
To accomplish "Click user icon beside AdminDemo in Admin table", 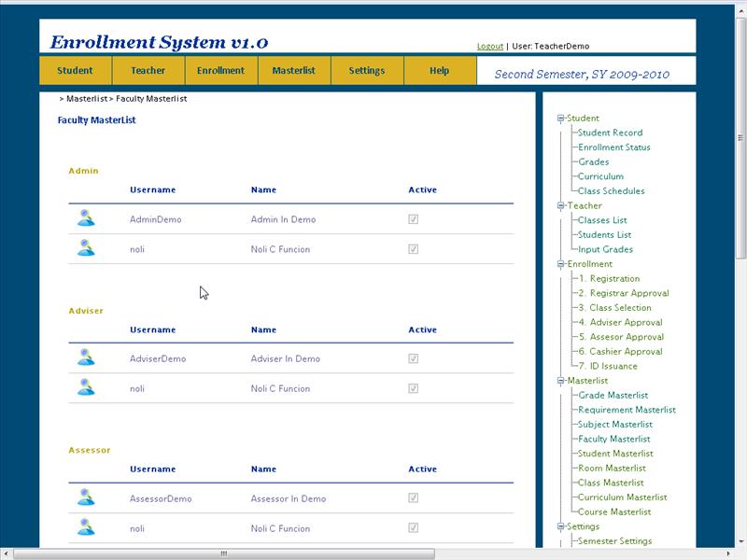I will (86, 218).
